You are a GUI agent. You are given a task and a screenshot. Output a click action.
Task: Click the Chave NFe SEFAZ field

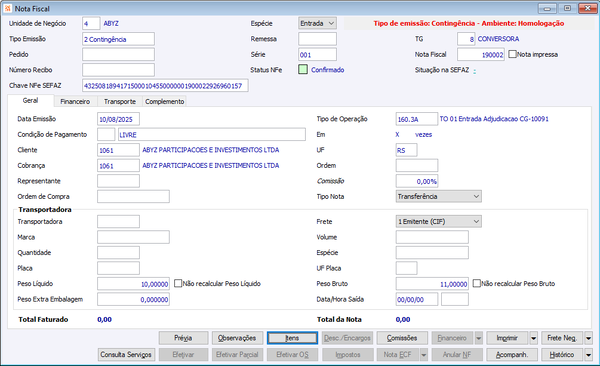pos(165,86)
